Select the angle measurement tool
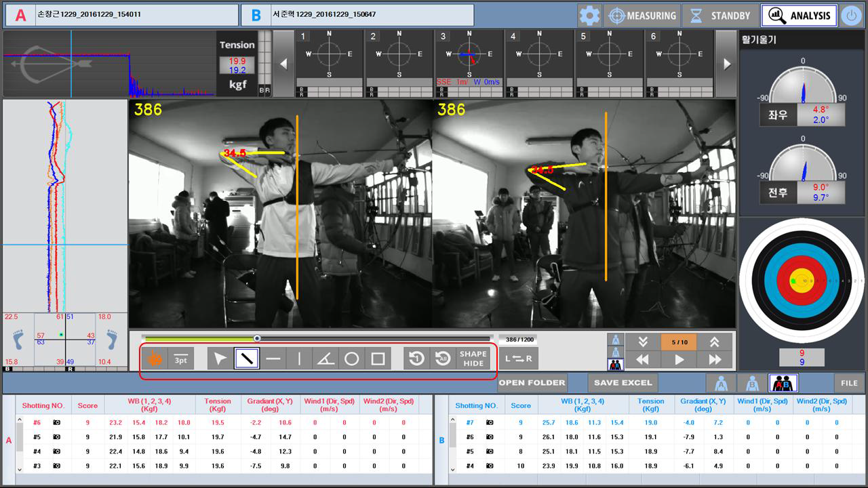 pyautogui.click(x=325, y=359)
